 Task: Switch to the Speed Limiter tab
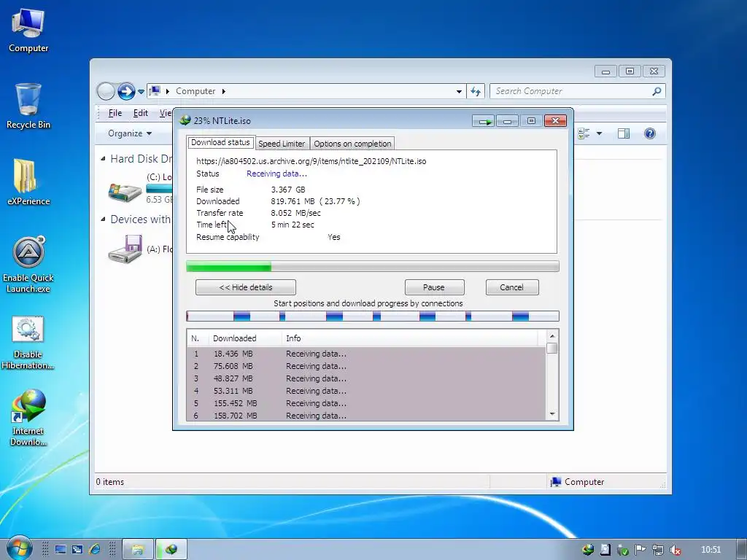[x=282, y=144]
